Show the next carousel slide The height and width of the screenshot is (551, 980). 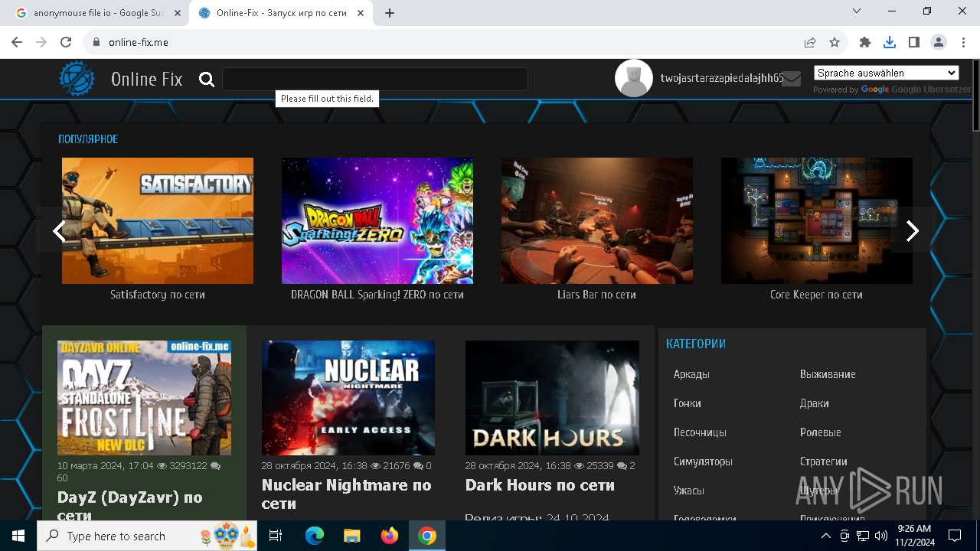click(x=912, y=231)
